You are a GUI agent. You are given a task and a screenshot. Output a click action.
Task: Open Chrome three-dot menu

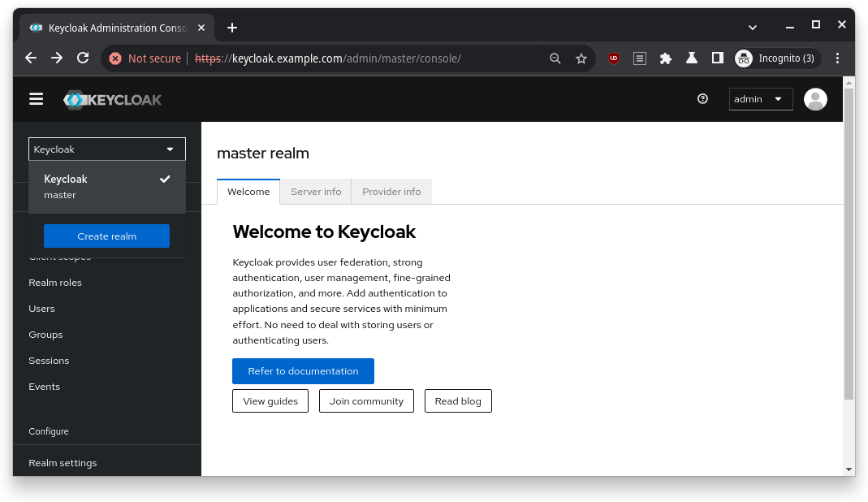click(837, 58)
